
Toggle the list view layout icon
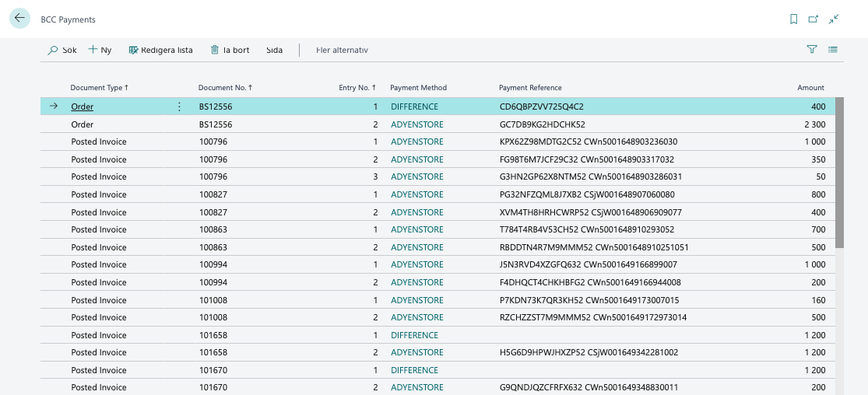pos(833,50)
